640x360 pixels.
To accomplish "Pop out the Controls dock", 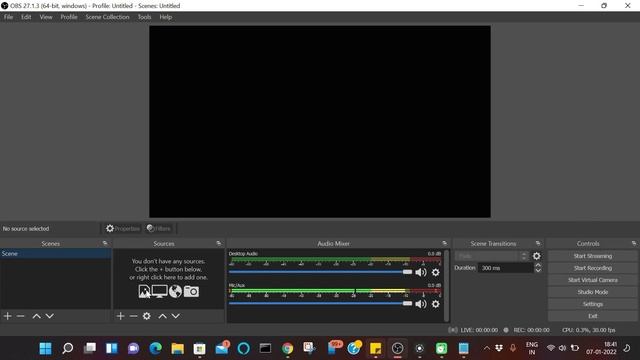I will pyautogui.click(x=634, y=243).
